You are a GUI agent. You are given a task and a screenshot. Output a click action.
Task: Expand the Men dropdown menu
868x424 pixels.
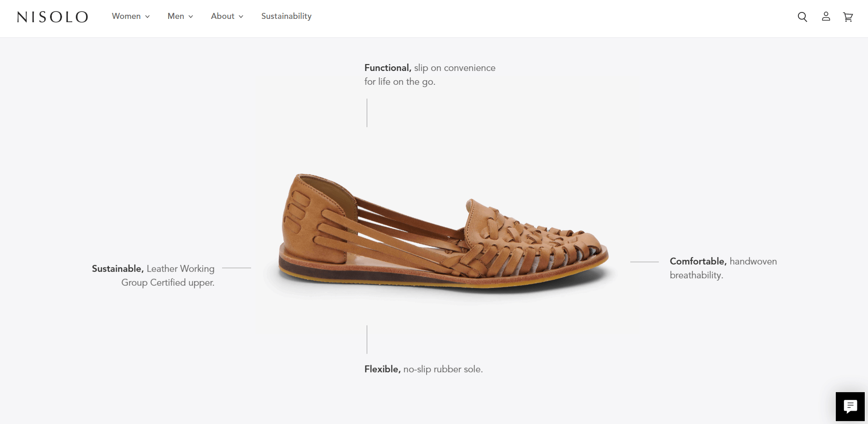(191, 16)
